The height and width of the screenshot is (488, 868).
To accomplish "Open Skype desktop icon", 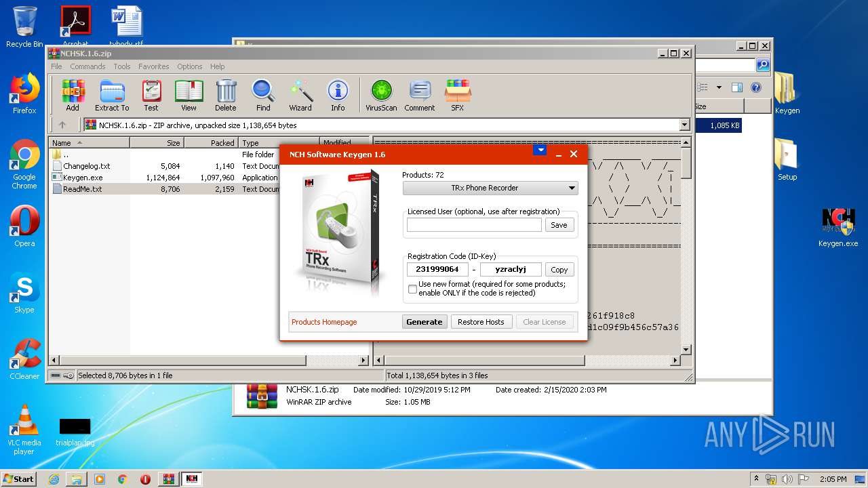I will [x=24, y=293].
